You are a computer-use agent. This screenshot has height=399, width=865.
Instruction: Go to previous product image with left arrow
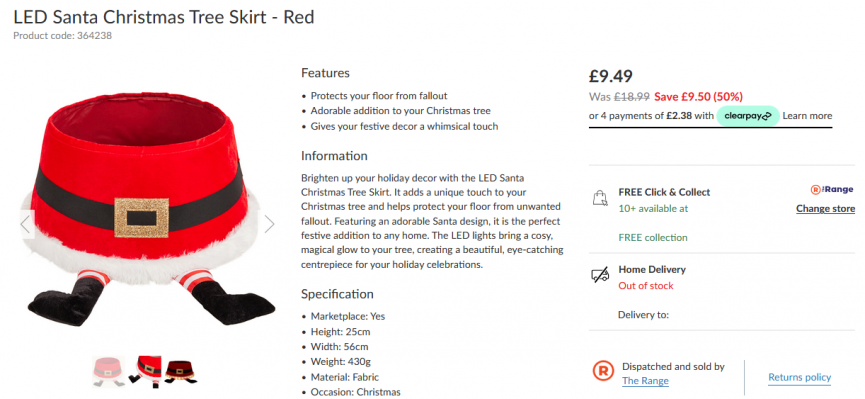tap(26, 224)
